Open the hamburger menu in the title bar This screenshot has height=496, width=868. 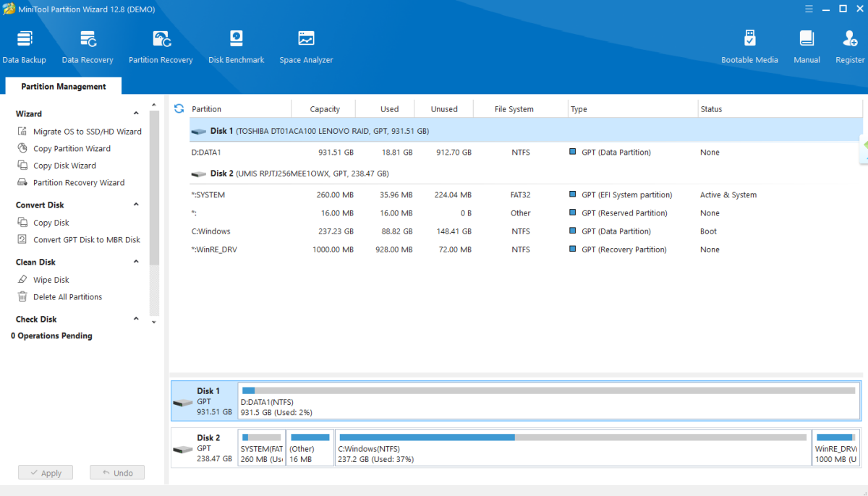pos(808,9)
